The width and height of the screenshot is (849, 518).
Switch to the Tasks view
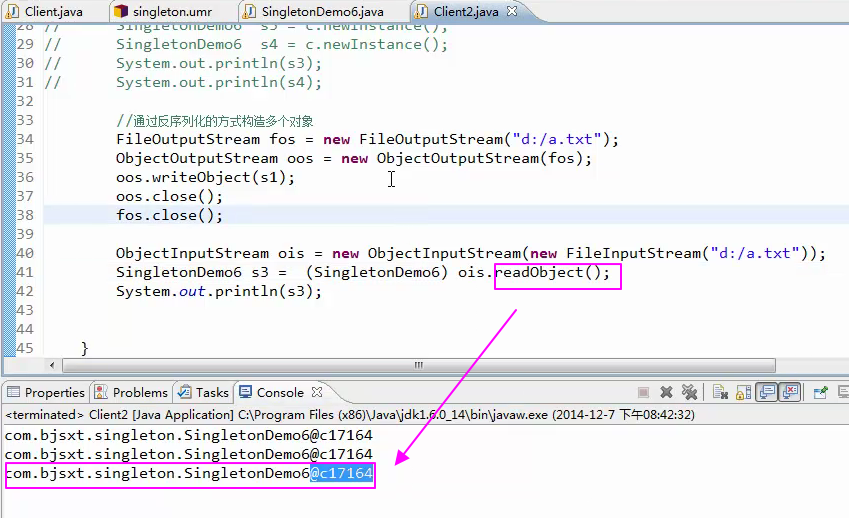pos(204,392)
